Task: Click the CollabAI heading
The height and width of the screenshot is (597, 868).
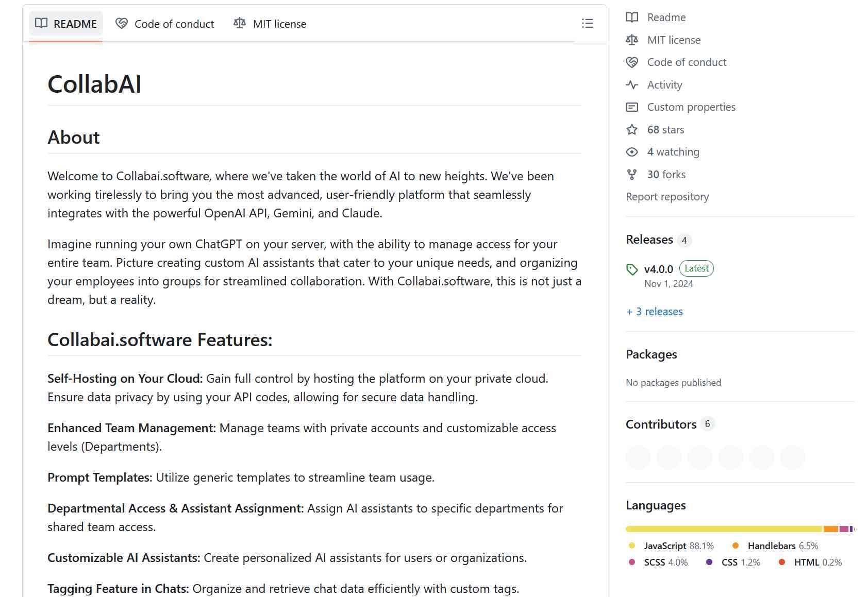Action: (x=94, y=84)
